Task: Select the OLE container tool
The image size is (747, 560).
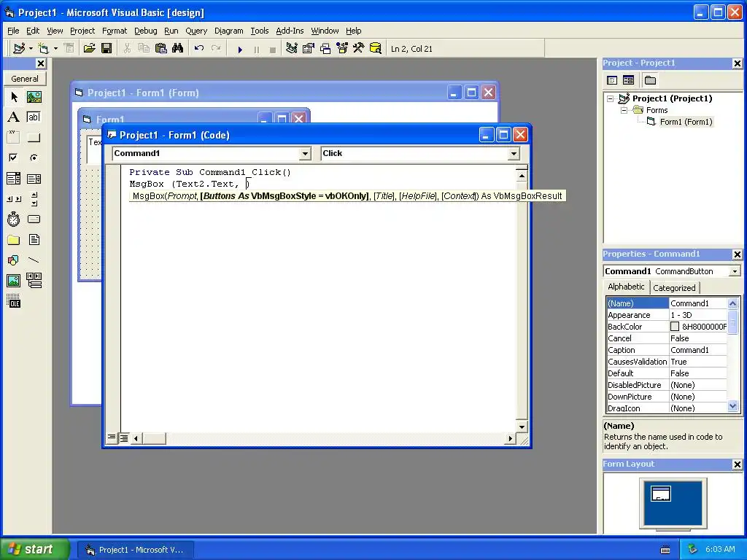Action: tap(14, 301)
